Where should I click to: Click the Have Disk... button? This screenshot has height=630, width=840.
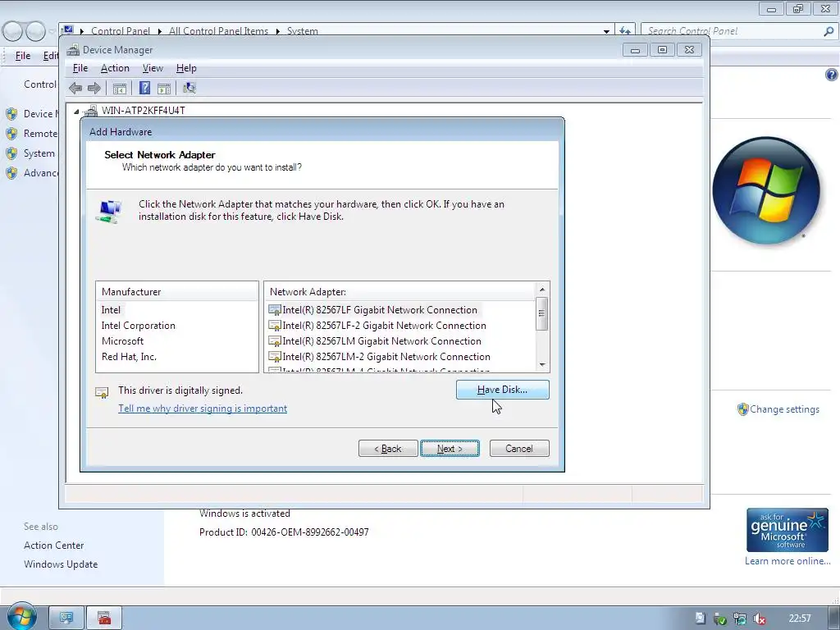pyautogui.click(x=503, y=390)
